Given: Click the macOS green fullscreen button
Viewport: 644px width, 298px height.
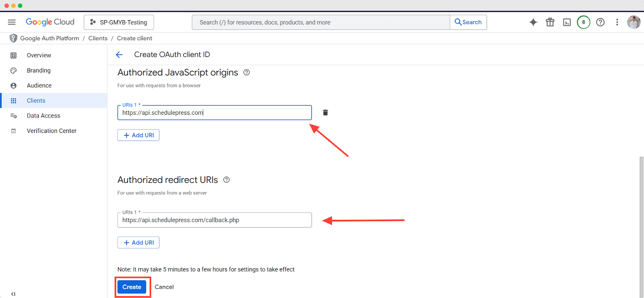Looking at the screenshot, I should [x=20, y=6].
